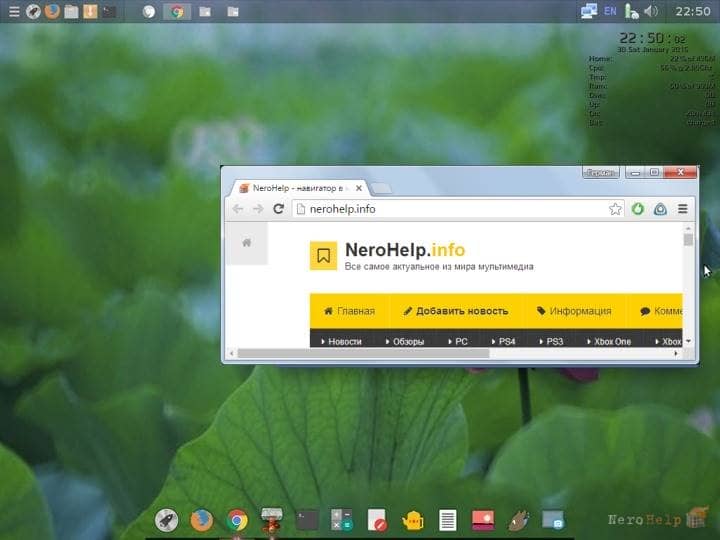720x540 pixels.
Task: Go forward in Chrome
Action: pos(258,209)
